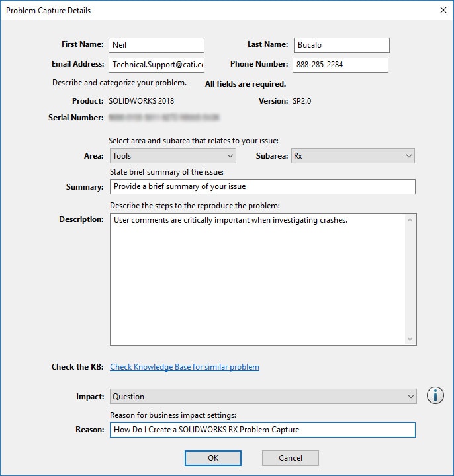Open the Area dropdown showing Tools
Viewport: 454px width, 476px height.
click(173, 156)
